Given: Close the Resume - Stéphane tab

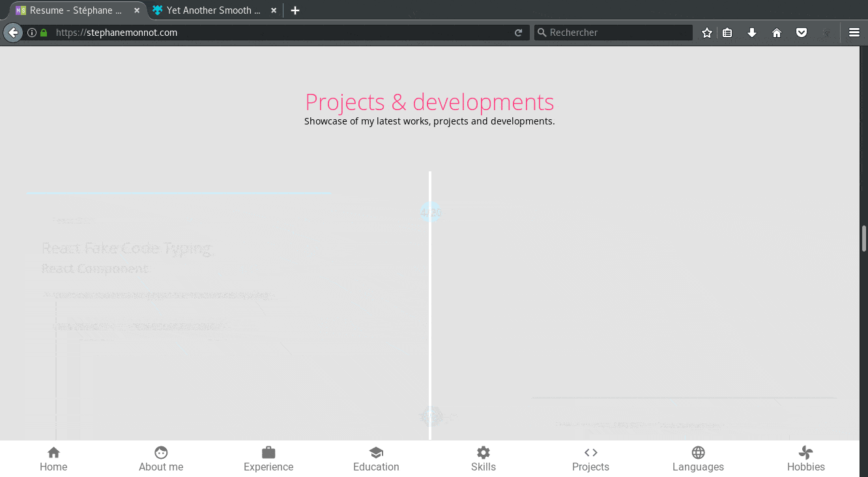Looking at the screenshot, I should [x=137, y=10].
